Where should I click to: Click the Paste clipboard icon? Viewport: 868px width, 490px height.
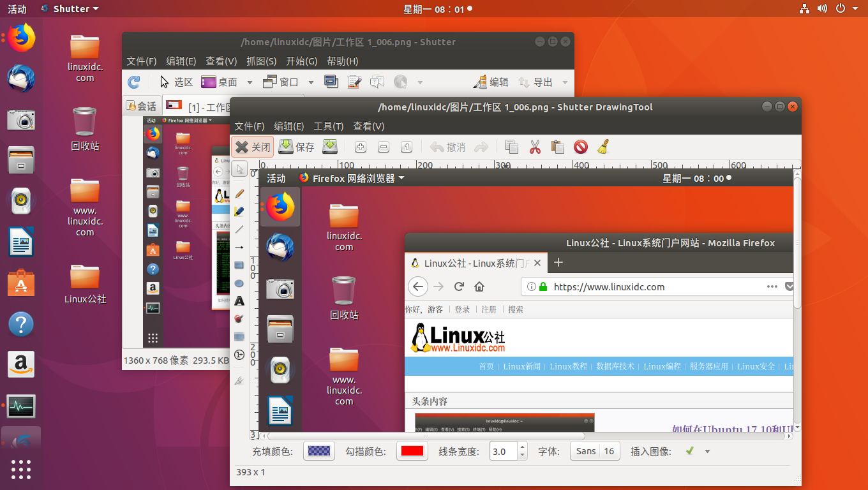pos(558,147)
